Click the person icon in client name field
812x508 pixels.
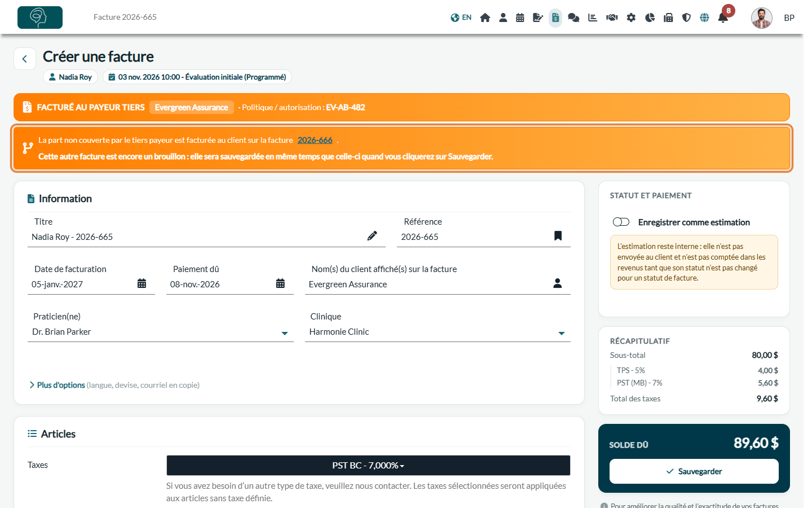point(557,283)
